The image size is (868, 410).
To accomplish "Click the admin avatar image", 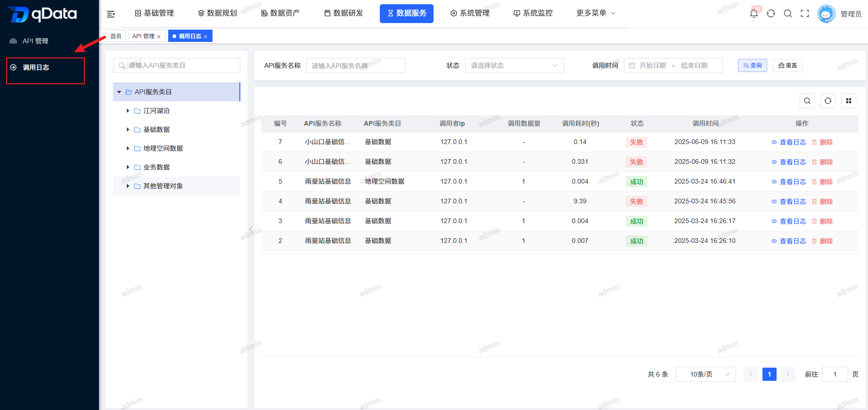I will (x=826, y=14).
